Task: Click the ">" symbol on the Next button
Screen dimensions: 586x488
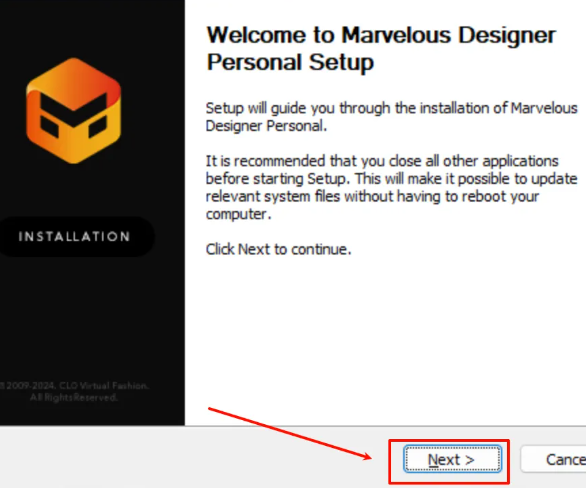Action: coord(469,460)
